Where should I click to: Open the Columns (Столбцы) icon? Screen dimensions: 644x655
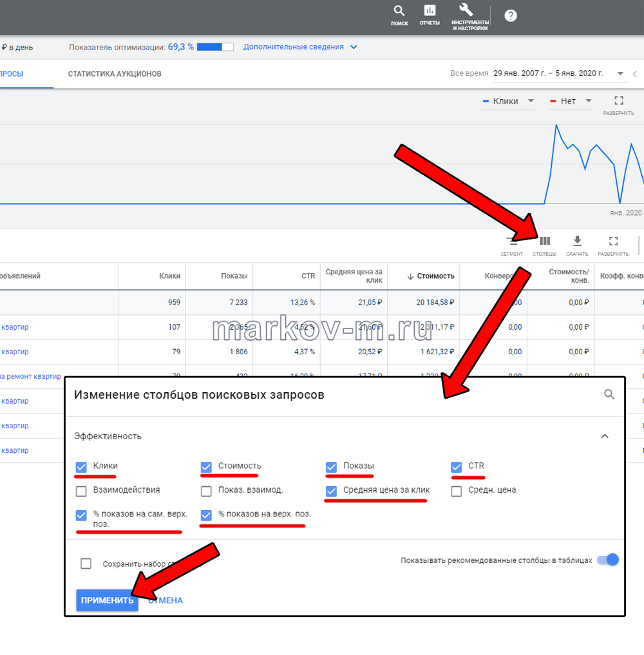[x=545, y=242]
